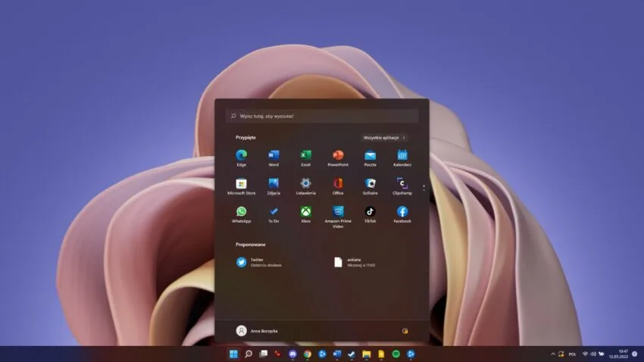The width and height of the screenshot is (644, 362).
Task: Open the recent file 'ankieta'
Action: click(355, 262)
